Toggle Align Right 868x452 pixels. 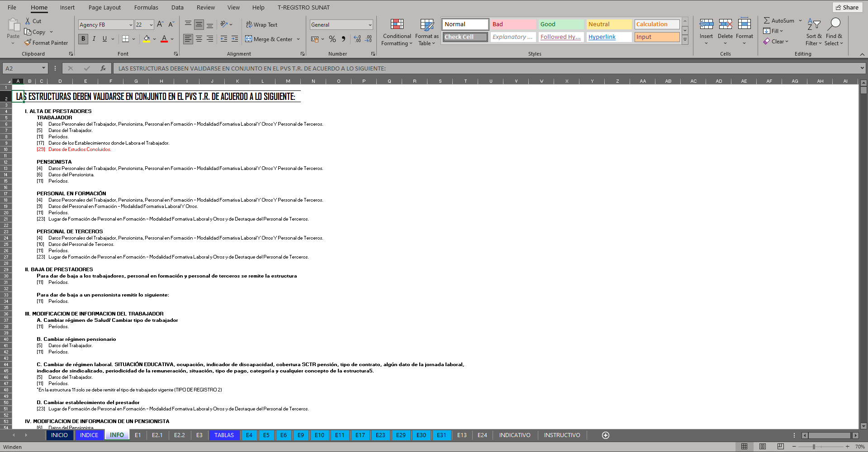210,39
